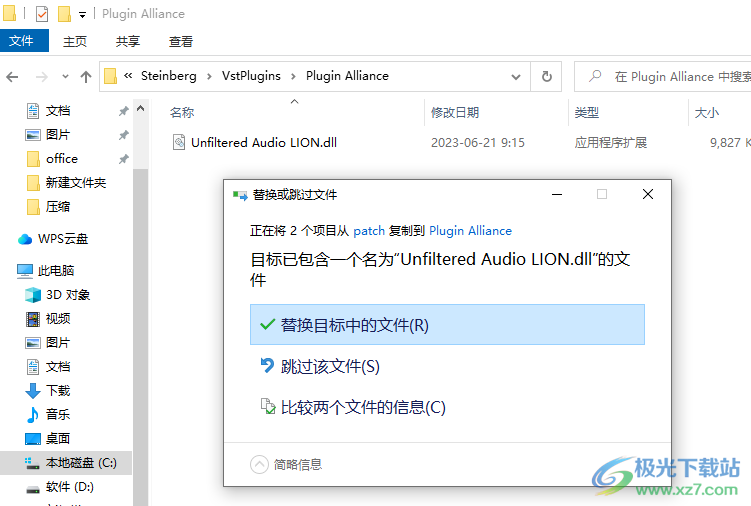Go back with the left arrow button
Image resolution: width=751 pixels, height=506 pixels.
pos(12,77)
